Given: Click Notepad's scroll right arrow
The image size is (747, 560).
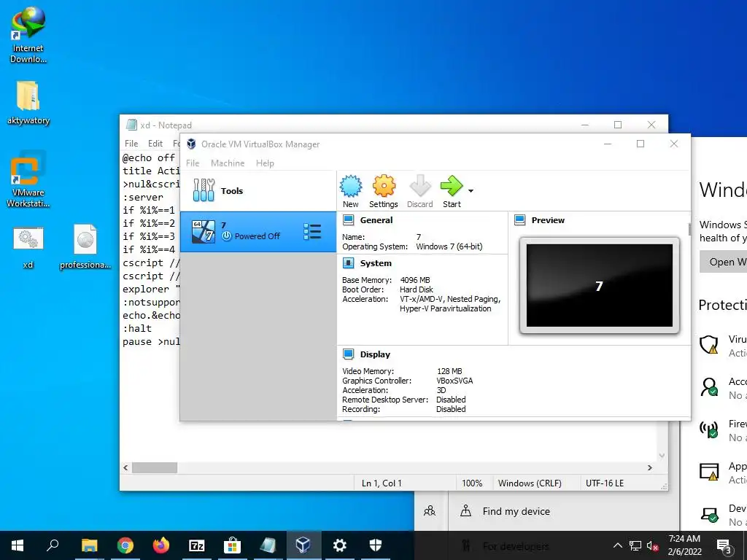Looking at the screenshot, I should pos(650,467).
